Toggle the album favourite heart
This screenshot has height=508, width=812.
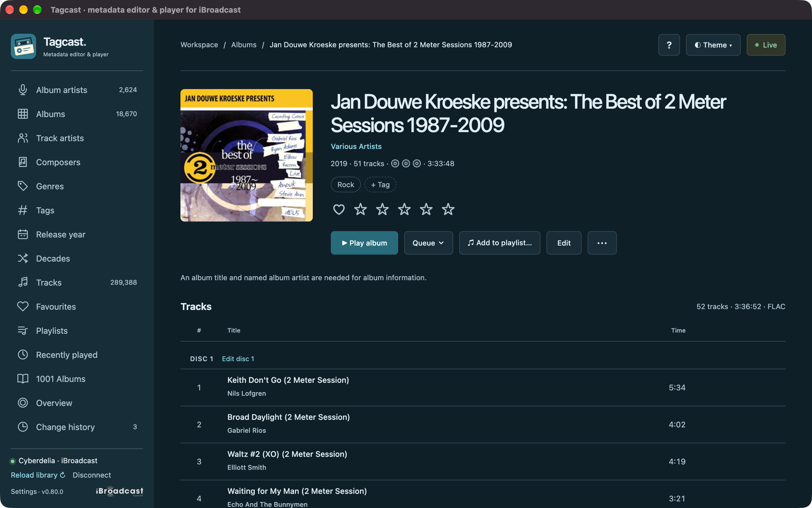[339, 209]
